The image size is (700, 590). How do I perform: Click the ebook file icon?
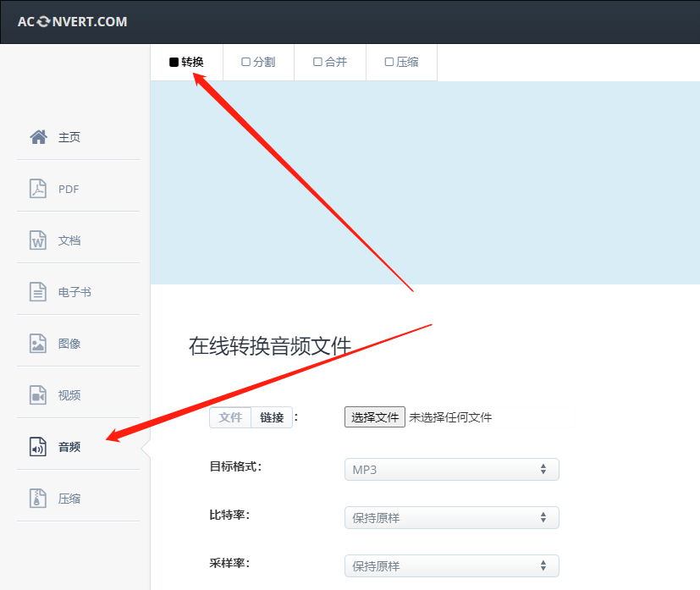point(38,292)
